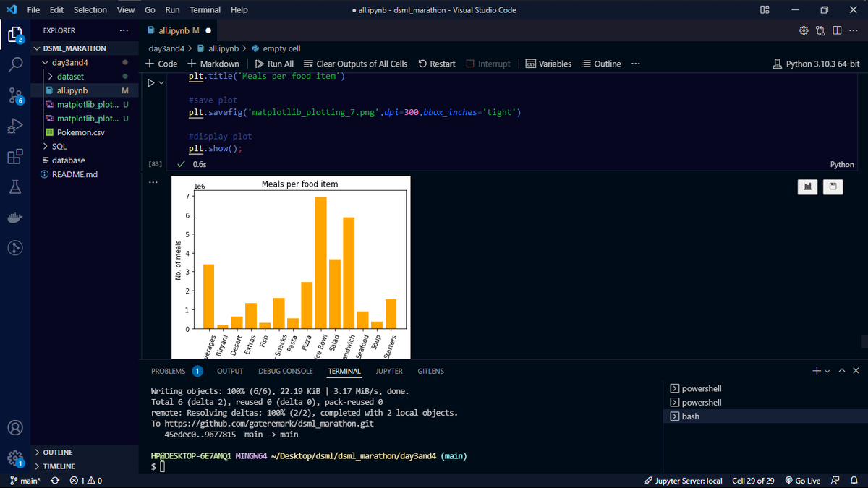Open cell output more actions ellipsis
Viewport: 868px width, 488px height.
[153, 182]
